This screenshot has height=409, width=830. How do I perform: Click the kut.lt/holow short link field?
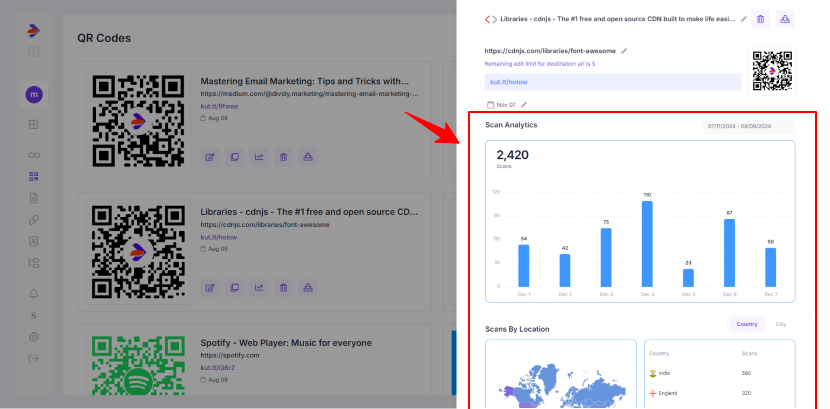(x=613, y=82)
